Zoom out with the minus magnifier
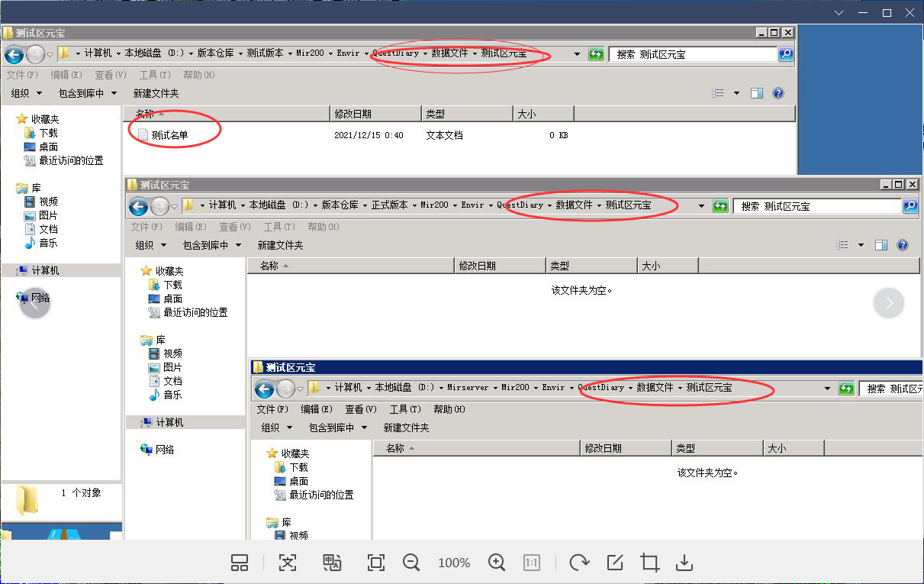Screen dimensions: 924x584 (x=411, y=563)
